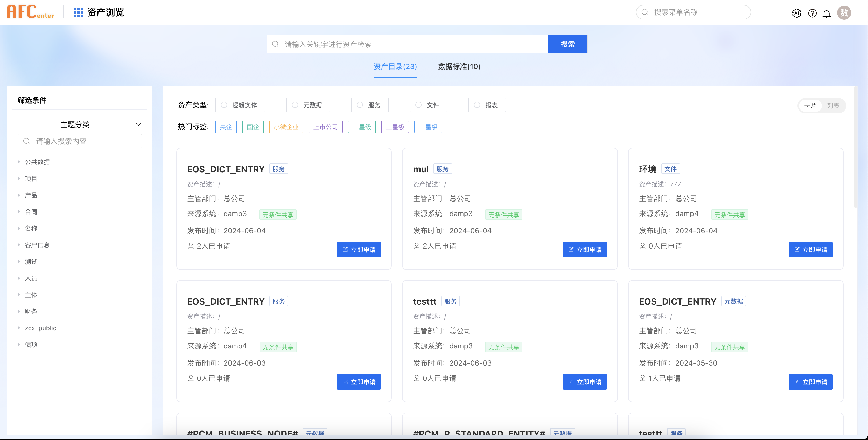Filter by the 小微企业 hot tag
This screenshot has height=440, width=868.
click(x=286, y=127)
